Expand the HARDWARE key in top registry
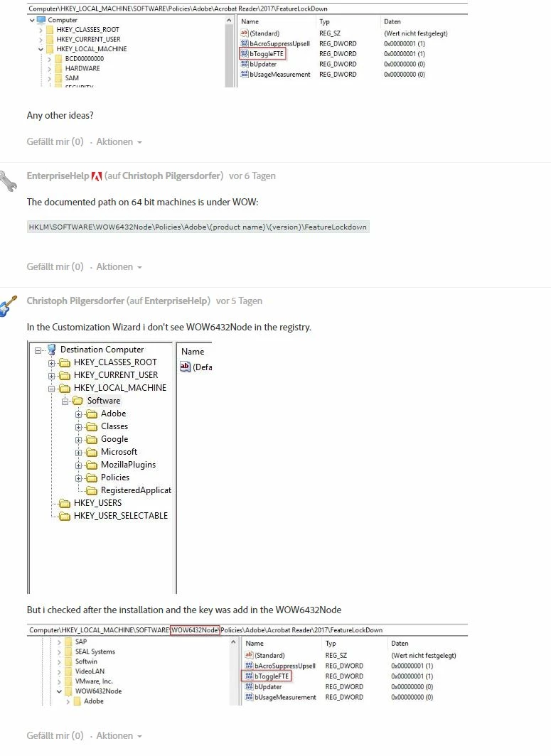551x756 pixels. pos(49,68)
